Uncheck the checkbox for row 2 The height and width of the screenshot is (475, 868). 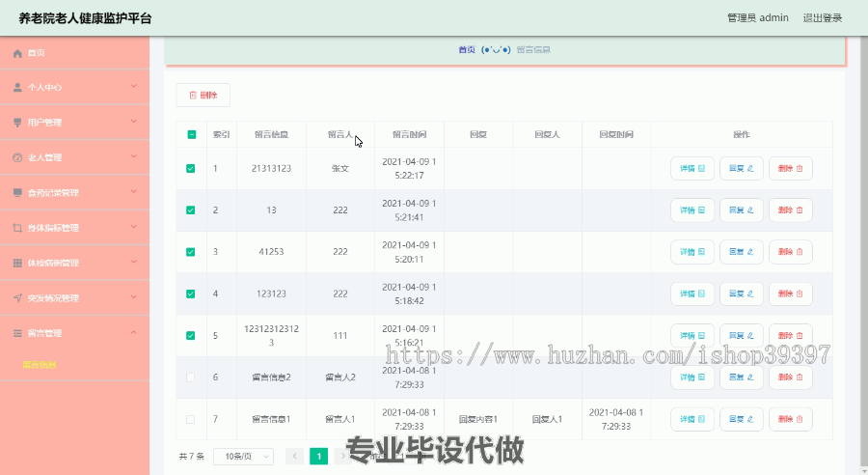190,210
